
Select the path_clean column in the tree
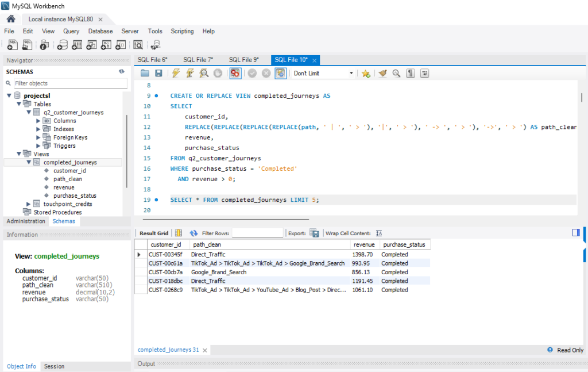click(x=68, y=179)
